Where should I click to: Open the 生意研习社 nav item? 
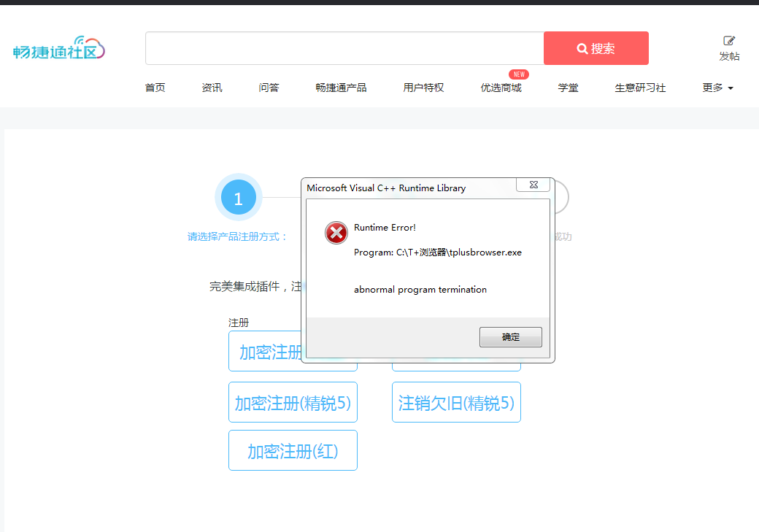tap(641, 88)
